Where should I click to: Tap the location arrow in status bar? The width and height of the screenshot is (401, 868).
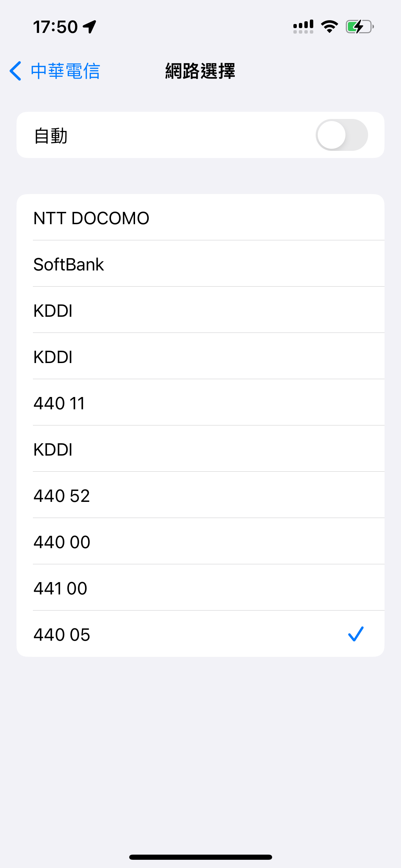coord(90,27)
